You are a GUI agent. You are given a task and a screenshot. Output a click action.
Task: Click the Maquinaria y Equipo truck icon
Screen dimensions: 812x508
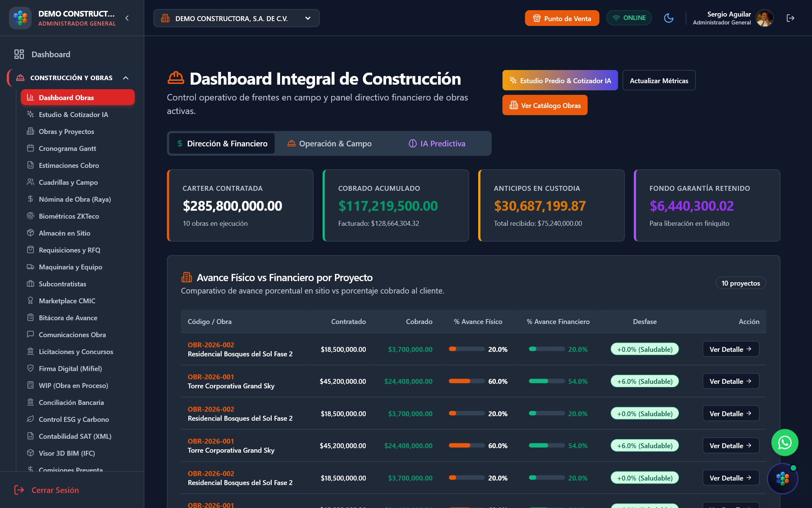pyautogui.click(x=30, y=267)
